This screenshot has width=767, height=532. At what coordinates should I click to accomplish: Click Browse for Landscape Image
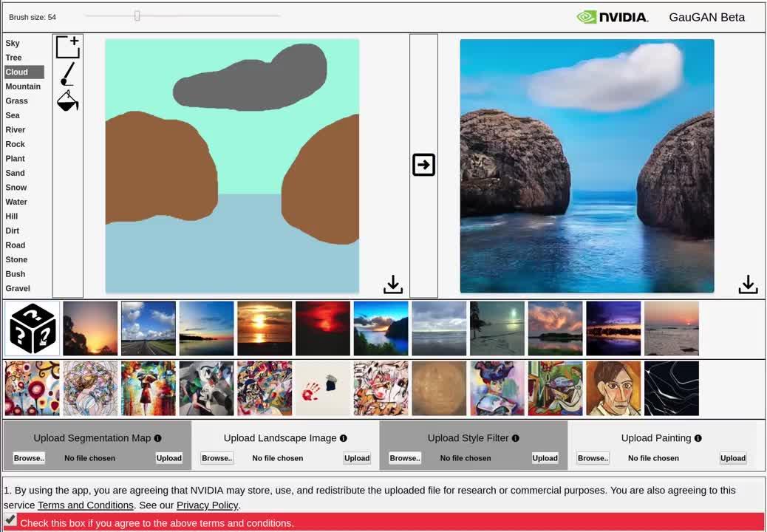click(x=217, y=458)
